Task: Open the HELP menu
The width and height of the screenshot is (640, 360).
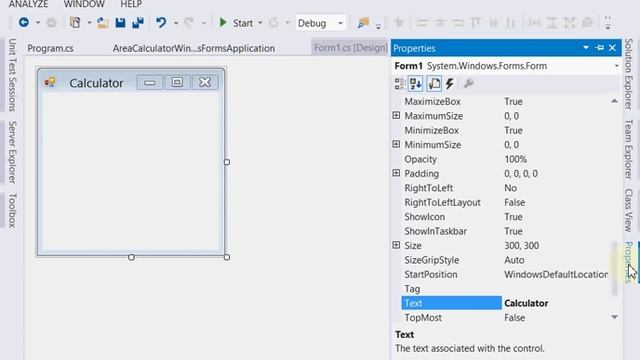Action: (131, 4)
